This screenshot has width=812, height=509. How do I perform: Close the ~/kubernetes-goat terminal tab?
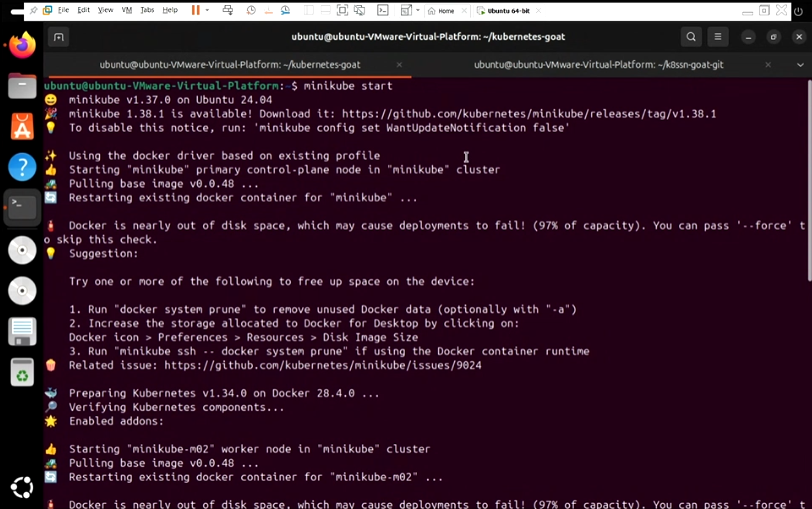[399, 65]
